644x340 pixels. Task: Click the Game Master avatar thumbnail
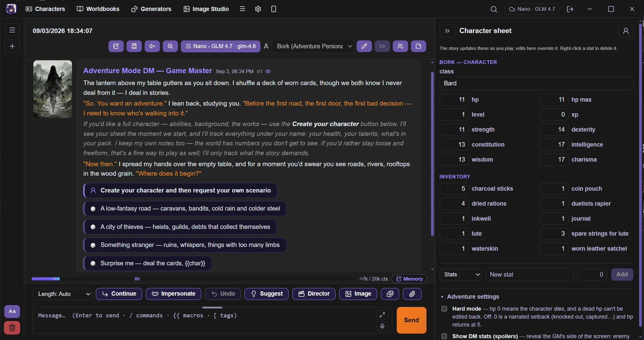pos(53,89)
